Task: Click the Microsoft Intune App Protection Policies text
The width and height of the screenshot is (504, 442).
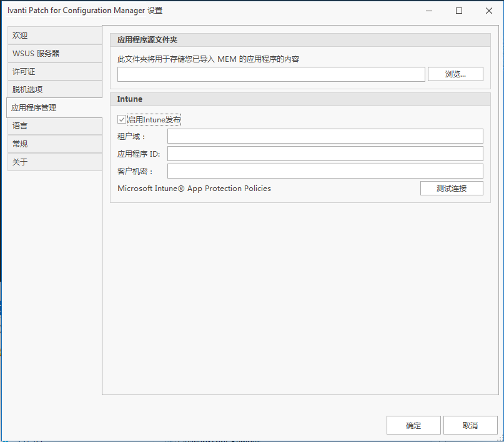Action: pos(194,189)
